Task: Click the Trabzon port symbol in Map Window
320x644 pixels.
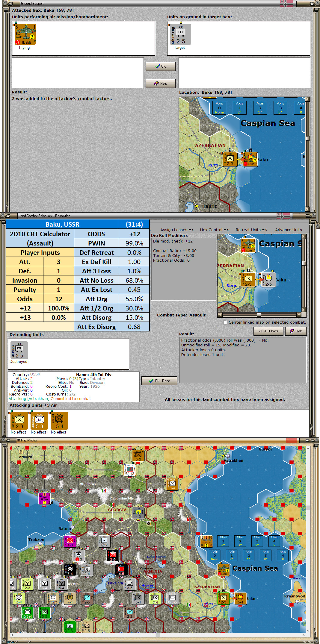Action: (40, 544)
